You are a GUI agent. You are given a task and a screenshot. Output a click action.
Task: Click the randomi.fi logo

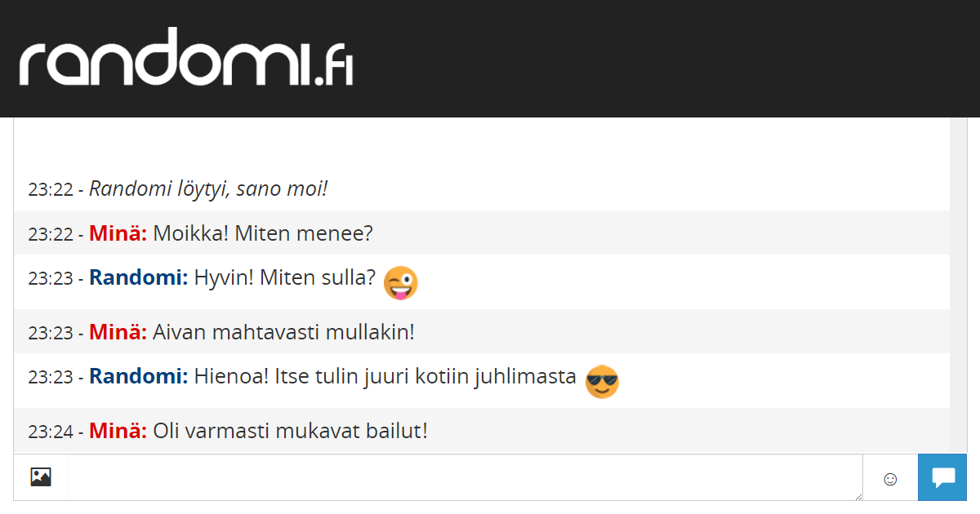(x=186, y=57)
